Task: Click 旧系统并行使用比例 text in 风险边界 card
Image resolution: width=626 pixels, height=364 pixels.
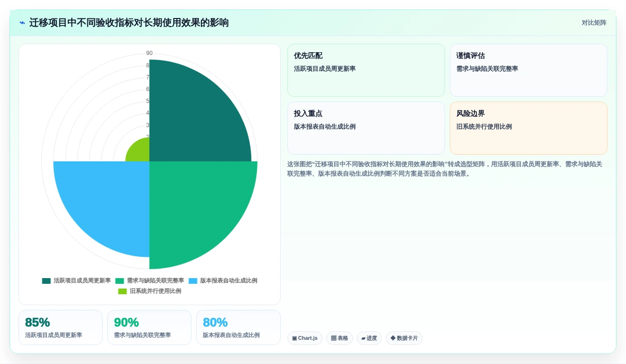Action: (484, 127)
